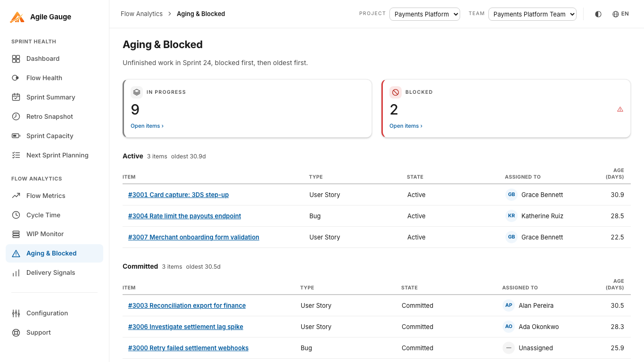
Task: Open item #3001 Card capture: 3DS step-up
Action: pos(178,195)
